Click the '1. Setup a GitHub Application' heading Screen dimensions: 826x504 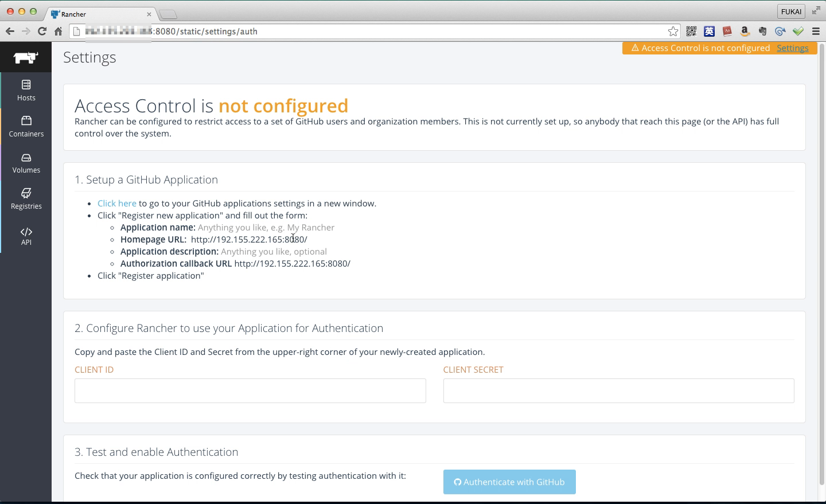[146, 180]
